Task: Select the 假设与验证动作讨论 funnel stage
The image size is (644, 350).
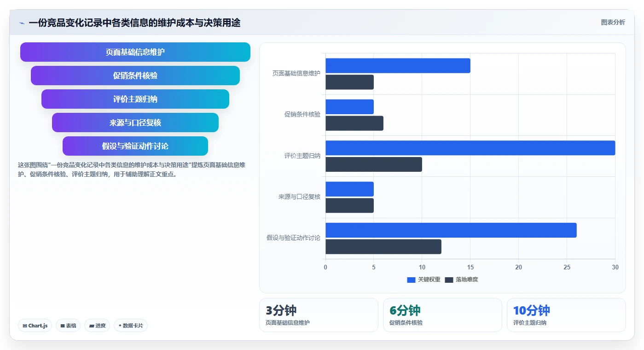Action: [x=135, y=146]
